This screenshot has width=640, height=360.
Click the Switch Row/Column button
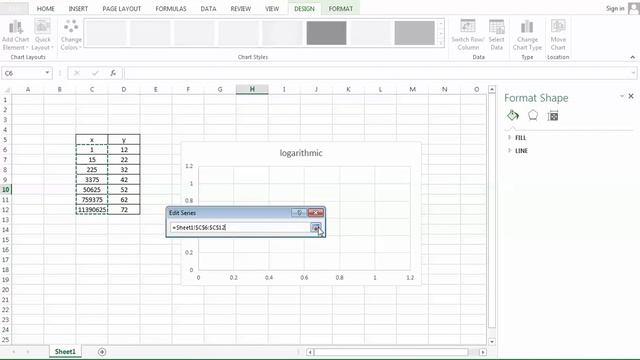click(468, 35)
